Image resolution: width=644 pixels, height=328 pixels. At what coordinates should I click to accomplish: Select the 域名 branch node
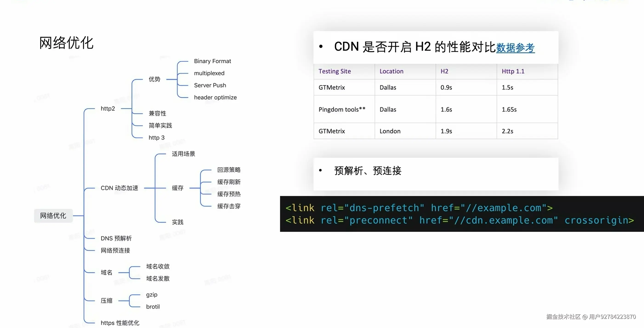(107, 272)
